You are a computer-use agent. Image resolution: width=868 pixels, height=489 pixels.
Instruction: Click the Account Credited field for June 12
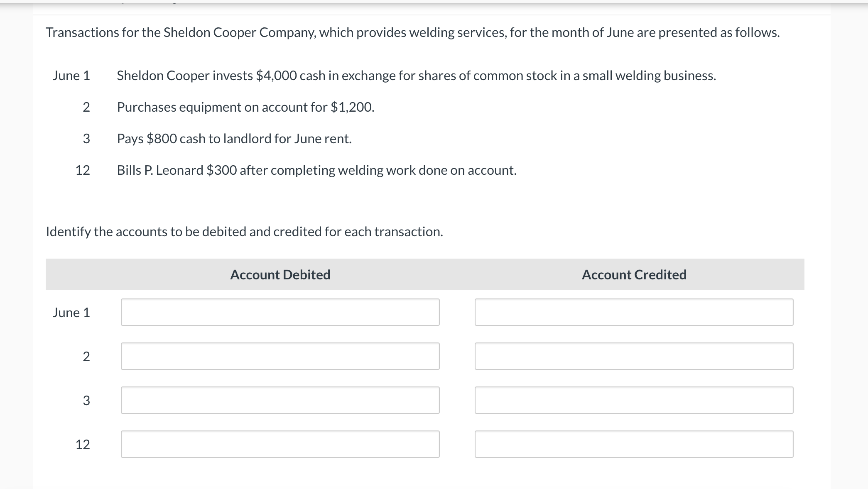click(x=634, y=445)
